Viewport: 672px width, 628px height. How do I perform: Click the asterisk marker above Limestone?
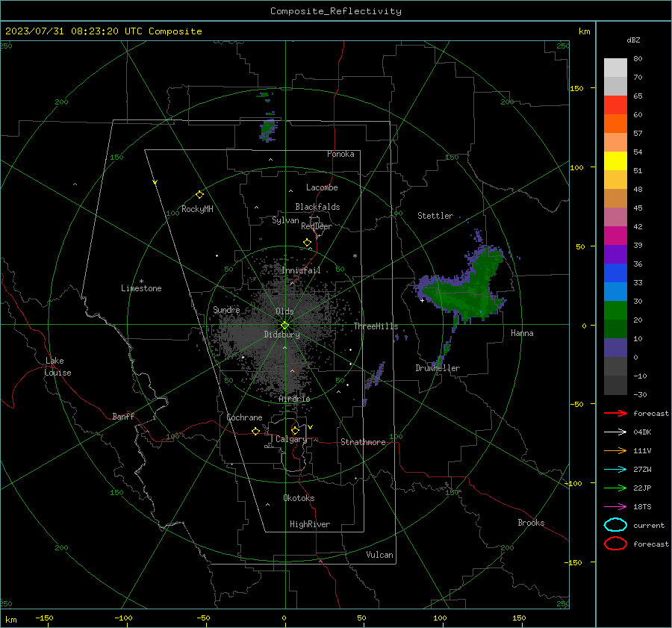pos(141,282)
